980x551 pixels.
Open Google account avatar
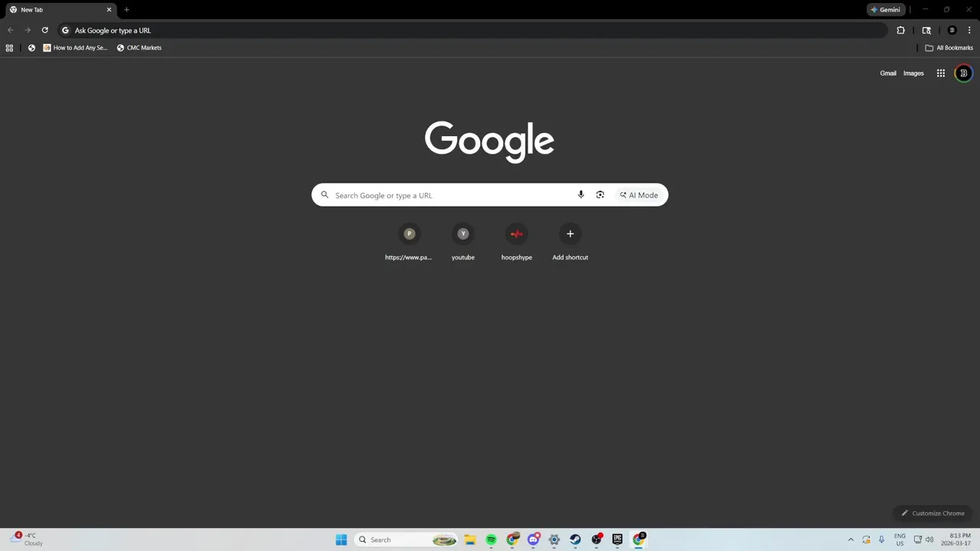[964, 73]
